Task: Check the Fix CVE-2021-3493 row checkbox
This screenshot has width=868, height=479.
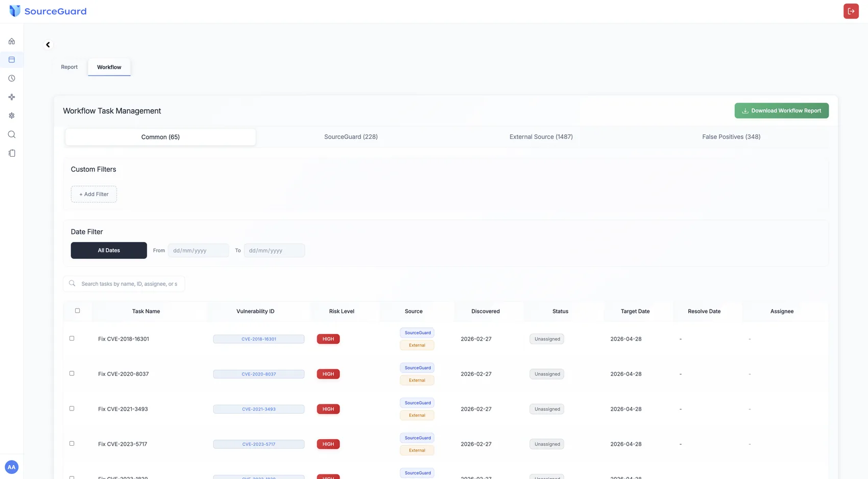Action: coord(72,409)
